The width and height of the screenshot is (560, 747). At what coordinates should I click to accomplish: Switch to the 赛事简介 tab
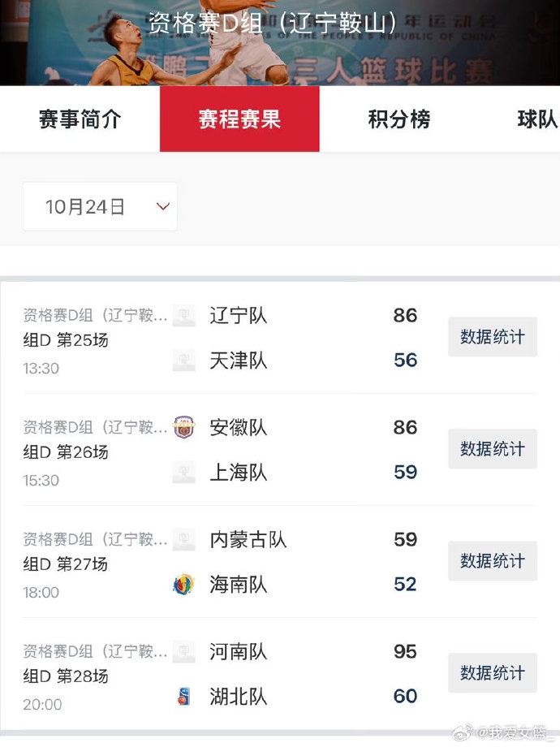(x=80, y=119)
